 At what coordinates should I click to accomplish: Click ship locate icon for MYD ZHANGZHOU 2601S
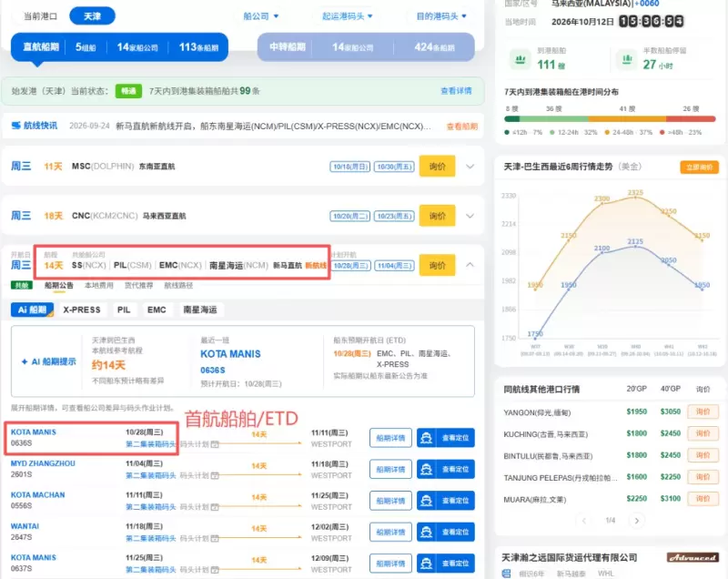(426, 470)
